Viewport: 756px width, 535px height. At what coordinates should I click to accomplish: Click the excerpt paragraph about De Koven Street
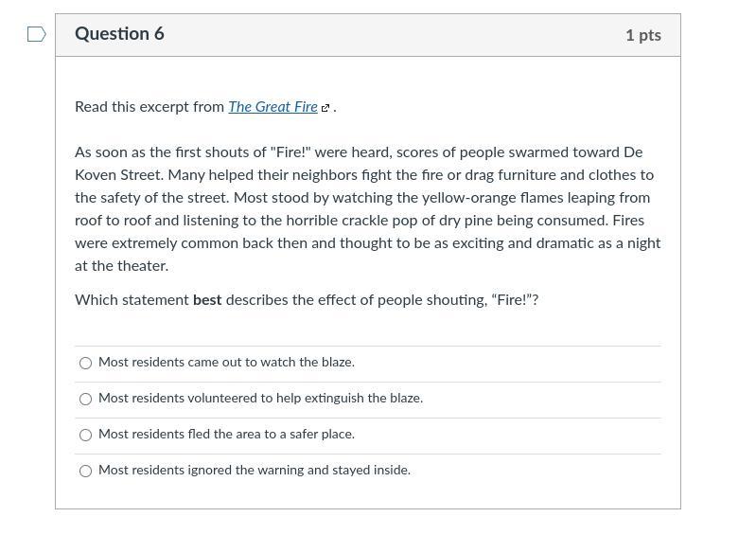point(367,208)
